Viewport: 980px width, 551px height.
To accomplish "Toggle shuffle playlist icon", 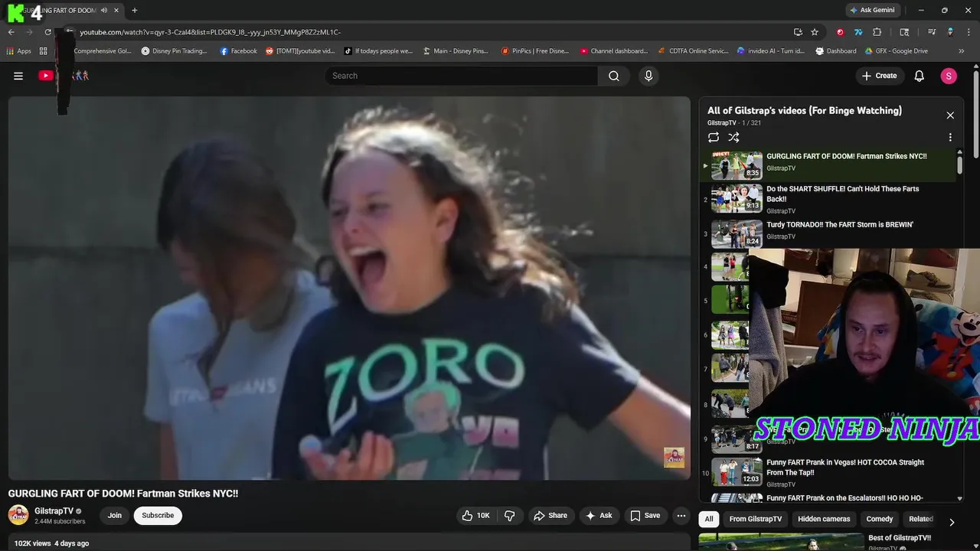I will click(x=733, y=138).
